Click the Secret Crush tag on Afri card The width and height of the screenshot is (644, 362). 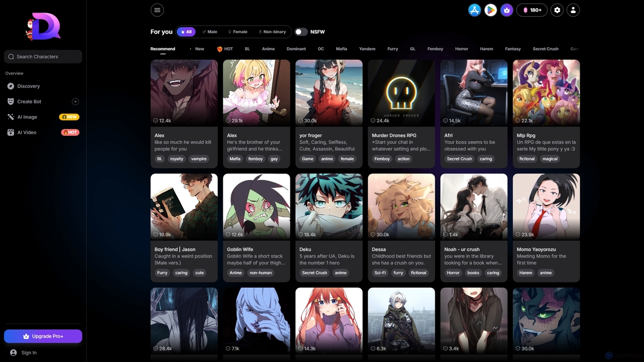click(x=459, y=159)
